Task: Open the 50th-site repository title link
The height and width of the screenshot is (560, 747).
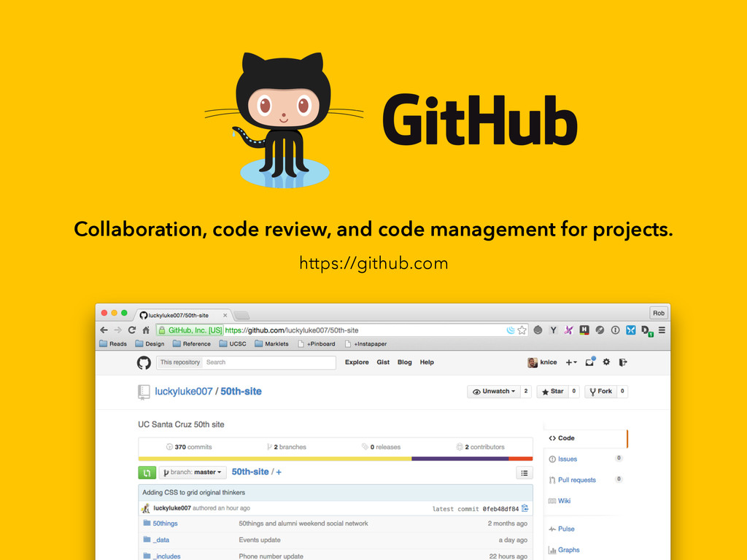Action: pos(241,392)
